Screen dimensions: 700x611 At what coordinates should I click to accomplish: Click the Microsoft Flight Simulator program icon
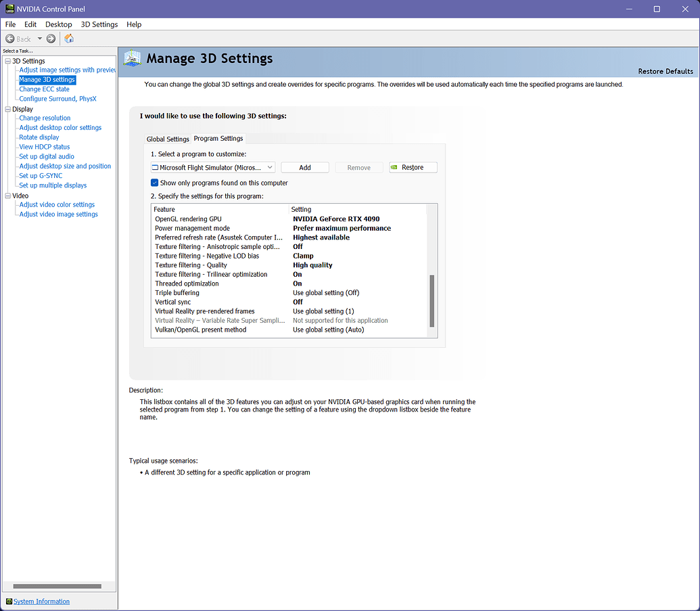pos(154,167)
